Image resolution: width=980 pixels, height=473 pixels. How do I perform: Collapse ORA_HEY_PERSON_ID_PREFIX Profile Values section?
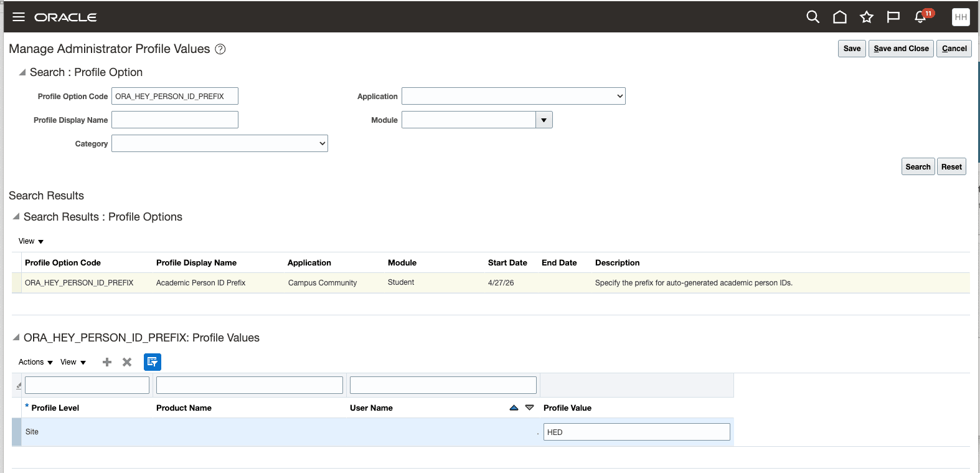click(x=16, y=338)
